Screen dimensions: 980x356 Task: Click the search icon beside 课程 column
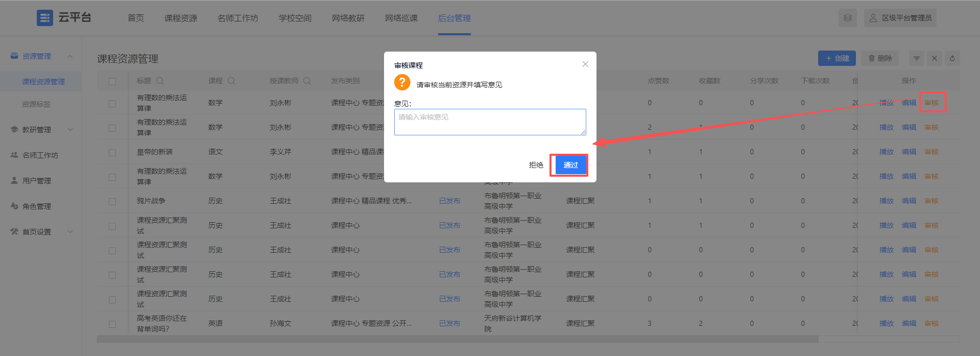click(231, 81)
